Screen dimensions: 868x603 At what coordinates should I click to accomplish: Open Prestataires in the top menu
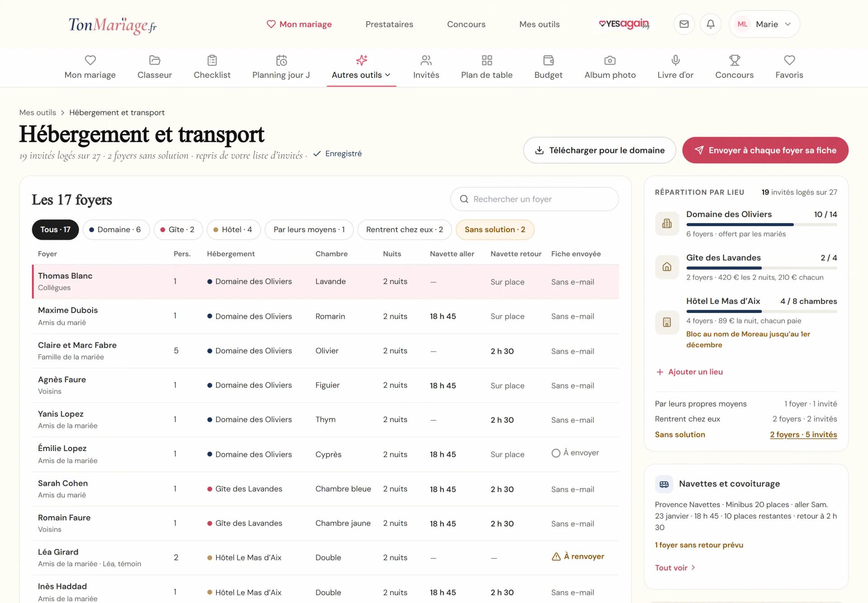pos(389,24)
